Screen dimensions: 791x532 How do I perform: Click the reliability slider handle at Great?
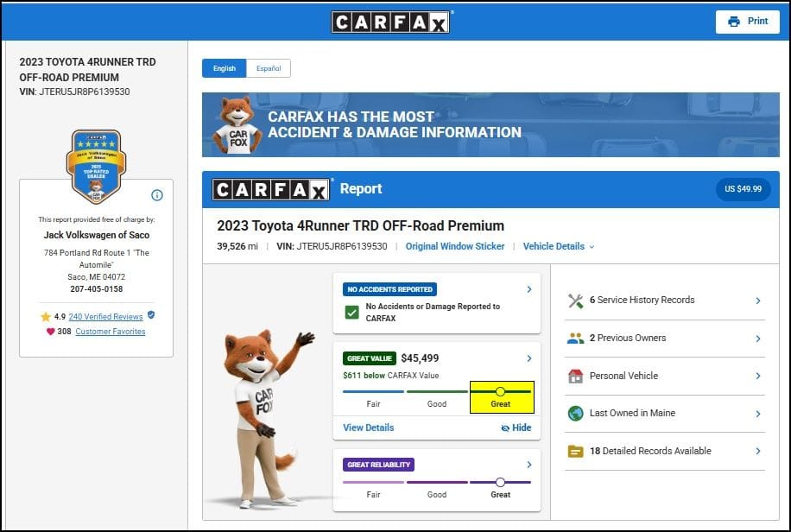click(x=500, y=482)
